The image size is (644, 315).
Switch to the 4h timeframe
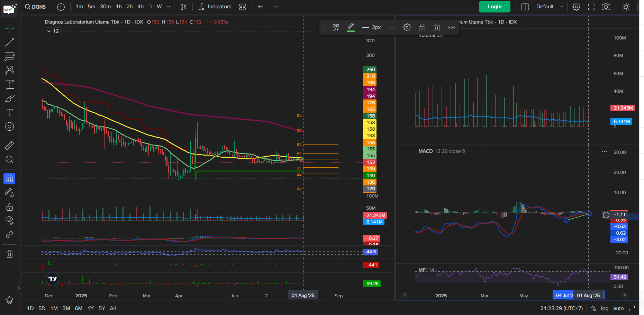140,7
